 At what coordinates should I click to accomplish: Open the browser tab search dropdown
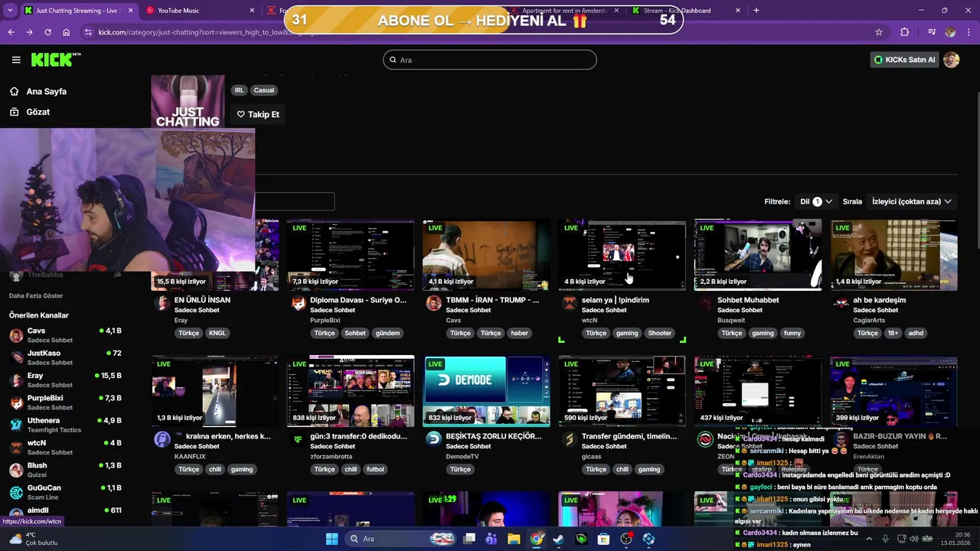pos(11,11)
